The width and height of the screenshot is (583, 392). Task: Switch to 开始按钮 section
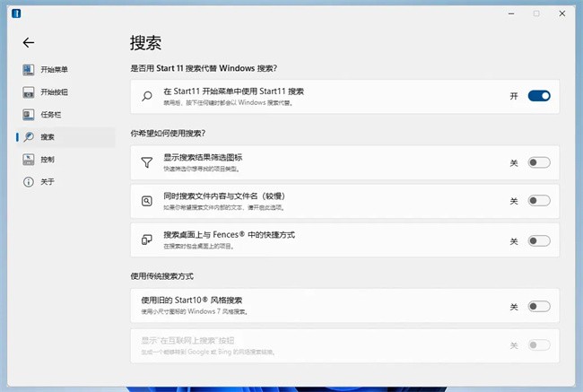(65, 92)
